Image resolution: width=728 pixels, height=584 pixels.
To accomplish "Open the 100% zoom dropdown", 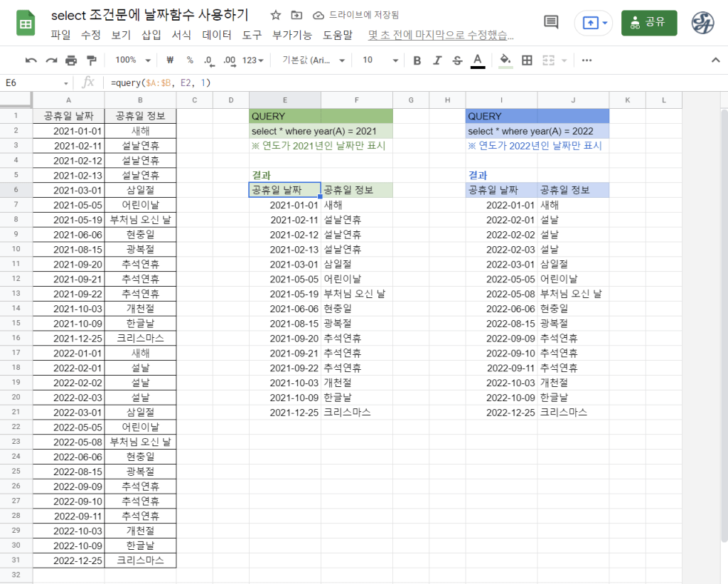I will pyautogui.click(x=133, y=60).
